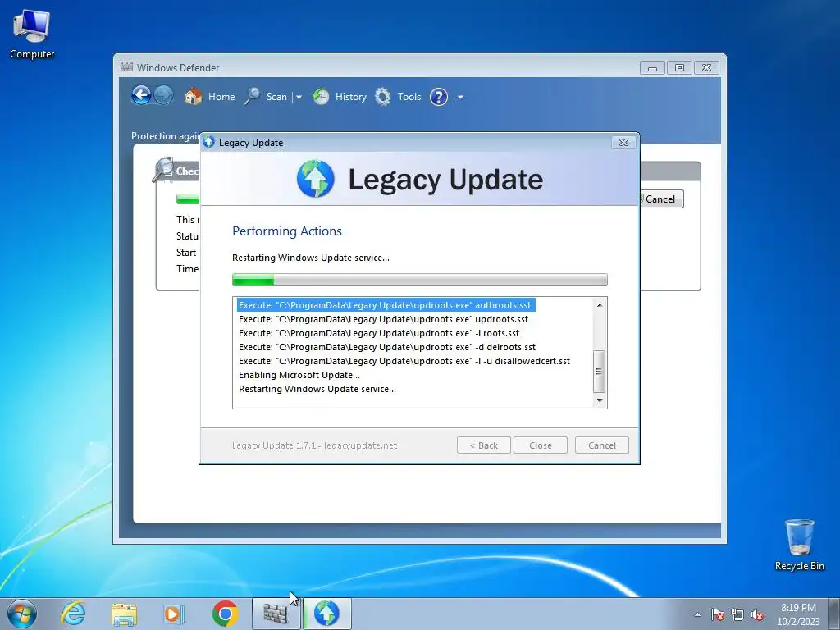
Task: Select the delroots.sst log line
Action: click(x=387, y=347)
